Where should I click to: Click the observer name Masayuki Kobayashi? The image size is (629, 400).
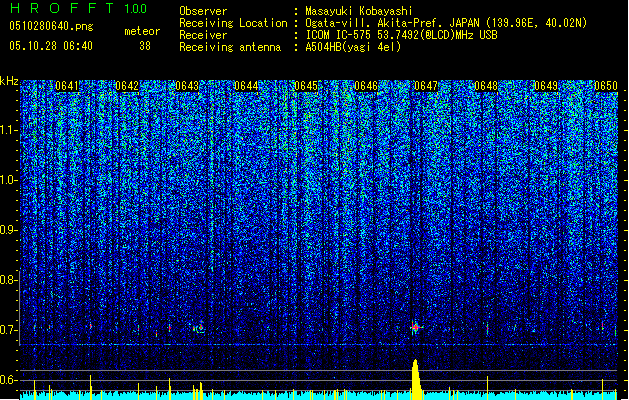click(359, 11)
